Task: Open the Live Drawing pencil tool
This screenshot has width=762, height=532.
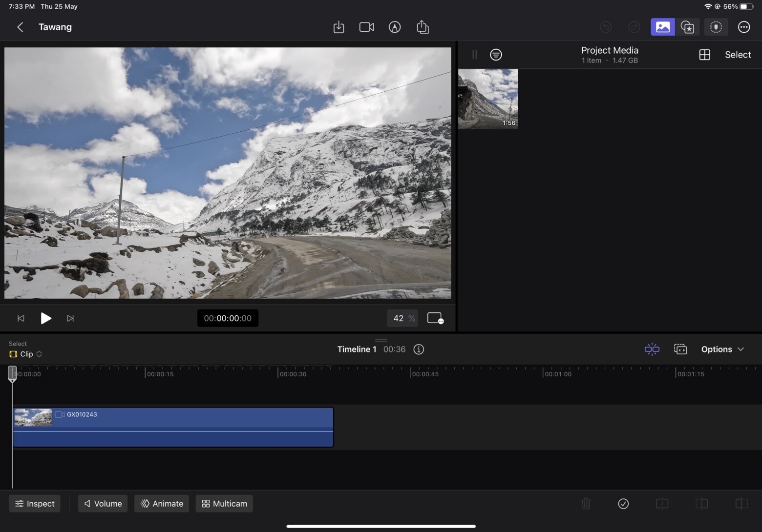Action: coord(395,27)
